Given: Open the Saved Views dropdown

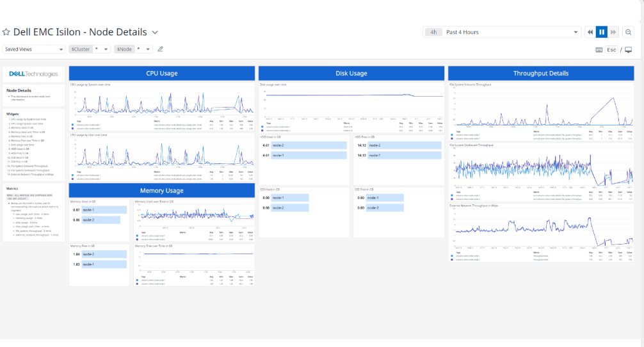Looking at the screenshot, I should click(34, 49).
